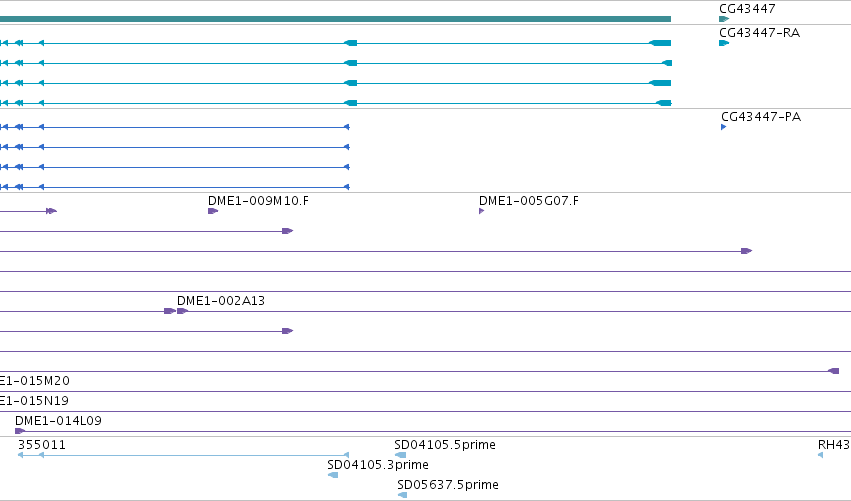Select the CG43447-RA transcript arrow glyph
851x501 pixels.
click(724, 43)
